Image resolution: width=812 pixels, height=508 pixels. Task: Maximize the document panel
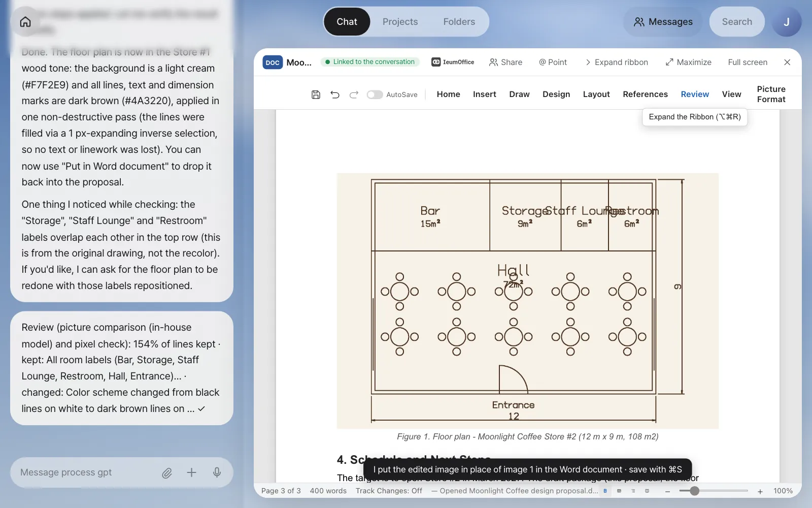688,62
